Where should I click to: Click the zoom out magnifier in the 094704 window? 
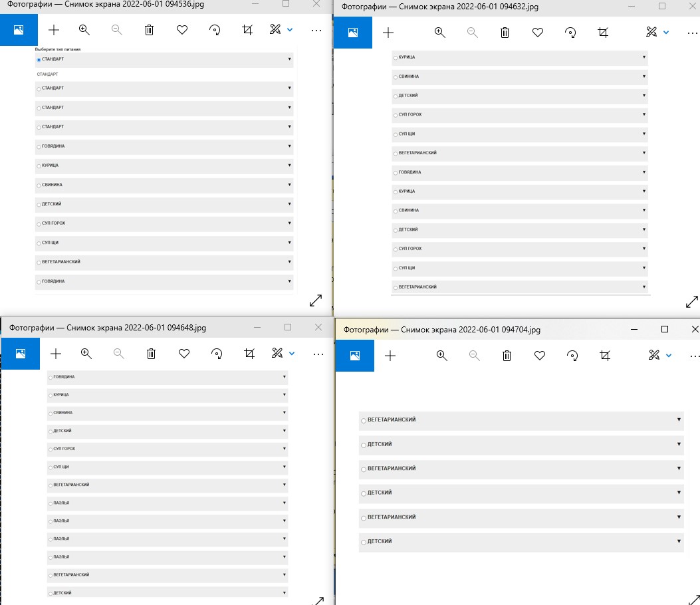[474, 356]
